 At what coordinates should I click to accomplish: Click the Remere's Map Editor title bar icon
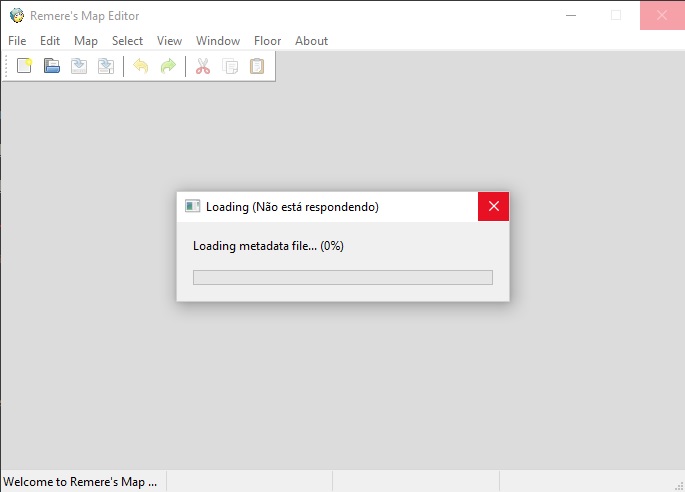(16, 15)
